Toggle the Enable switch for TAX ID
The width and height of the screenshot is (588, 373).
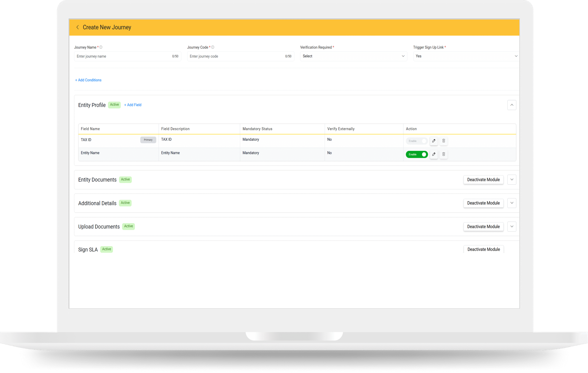pos(417,141)
